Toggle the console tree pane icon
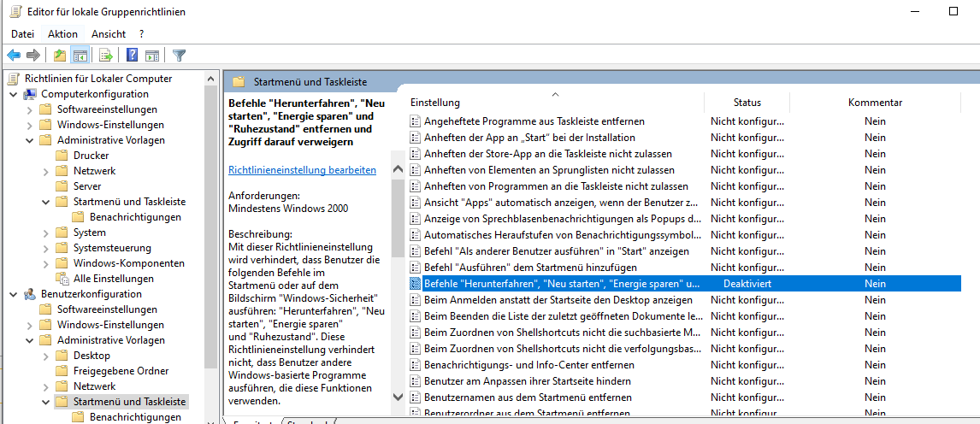 click(x=80, y=56)
